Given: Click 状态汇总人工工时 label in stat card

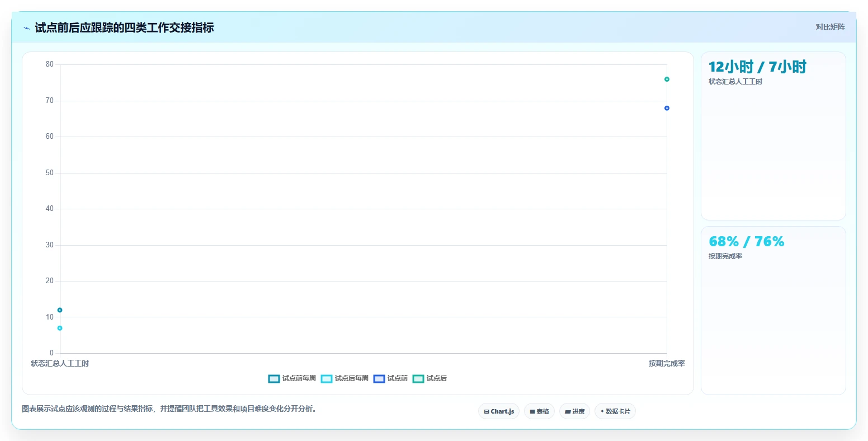Looking at the screenshot, I should click(x=735, y=82).
